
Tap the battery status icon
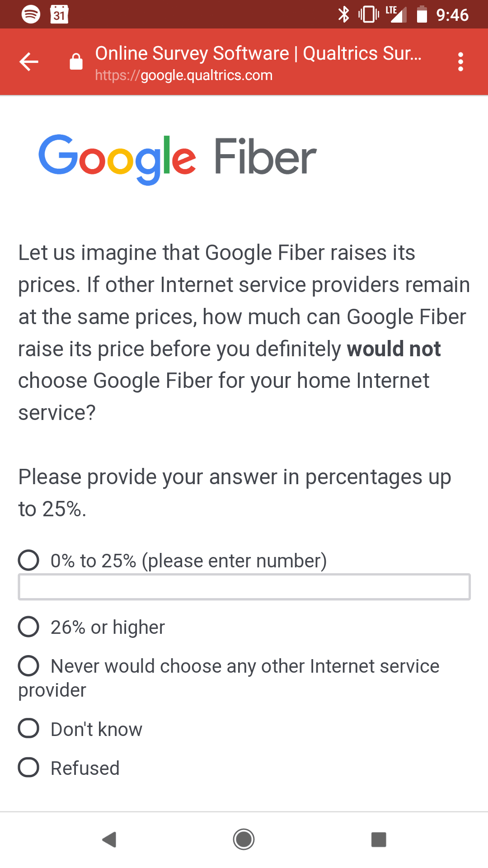[422, 14]
